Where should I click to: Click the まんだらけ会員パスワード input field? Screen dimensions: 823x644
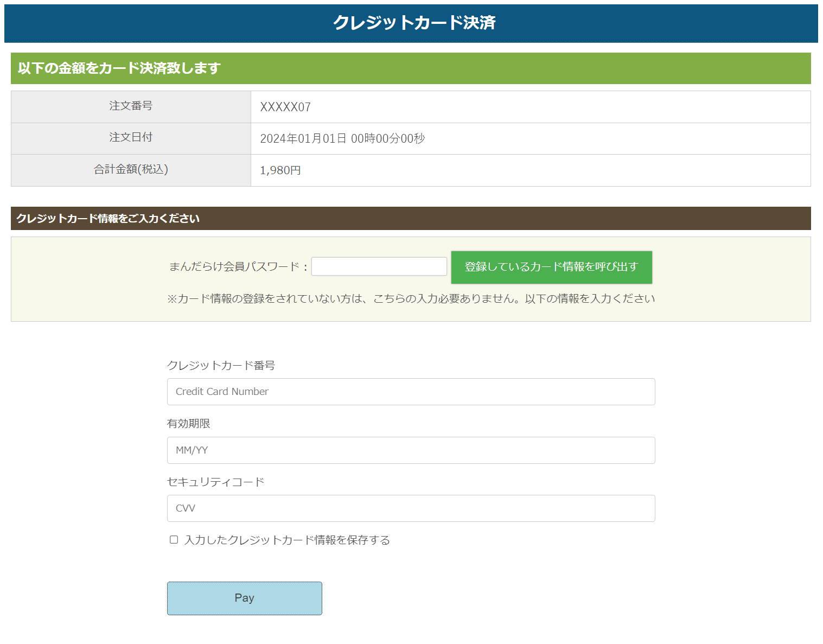click(x=379, y=266)
